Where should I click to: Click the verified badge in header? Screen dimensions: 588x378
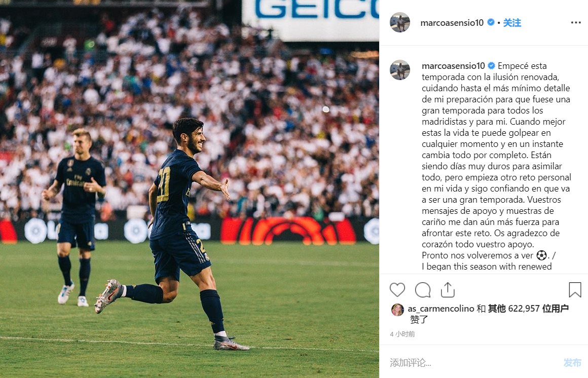pyautogui.click(x=491, y=22)
